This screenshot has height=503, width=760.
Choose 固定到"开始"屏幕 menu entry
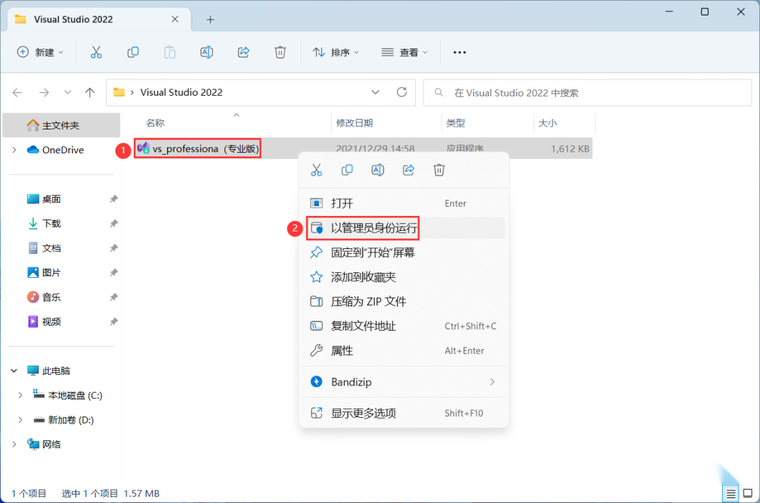click(x=404, y=252)
